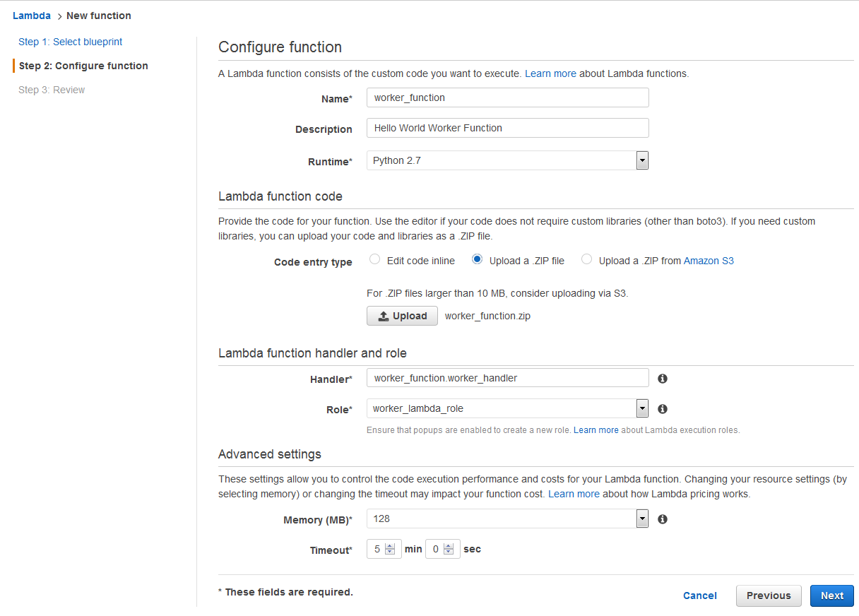Adjust the Timeout seconds stepper arrows
859x616 pixels.
pos(449,549)
